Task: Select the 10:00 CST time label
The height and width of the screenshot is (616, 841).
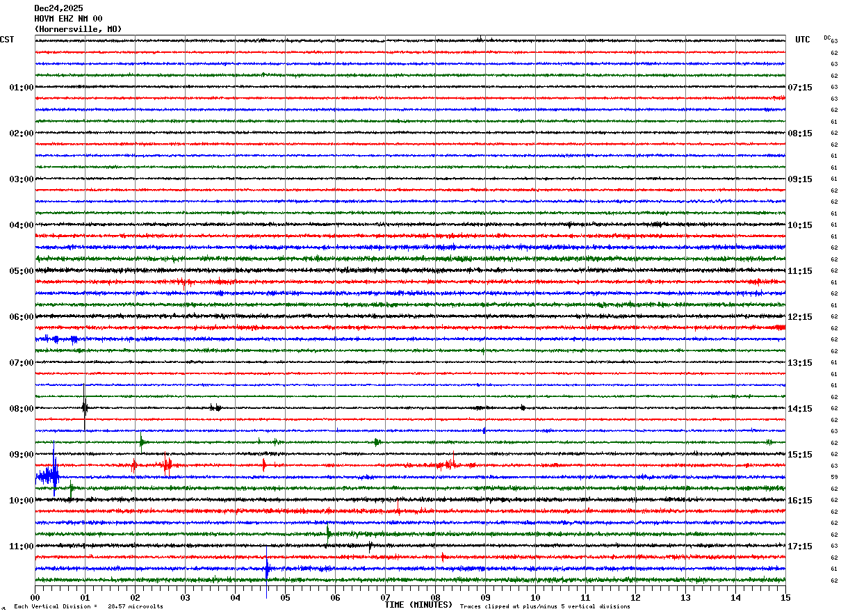Action: (x=22, y=501)
